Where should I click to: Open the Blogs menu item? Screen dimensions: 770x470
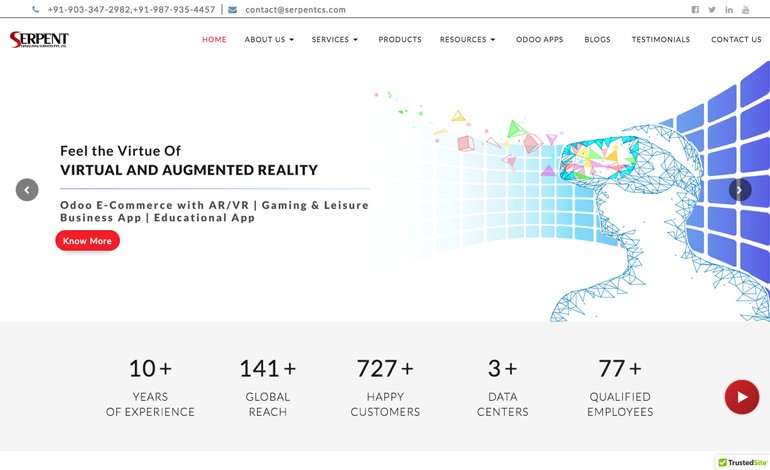click(597, 39)
